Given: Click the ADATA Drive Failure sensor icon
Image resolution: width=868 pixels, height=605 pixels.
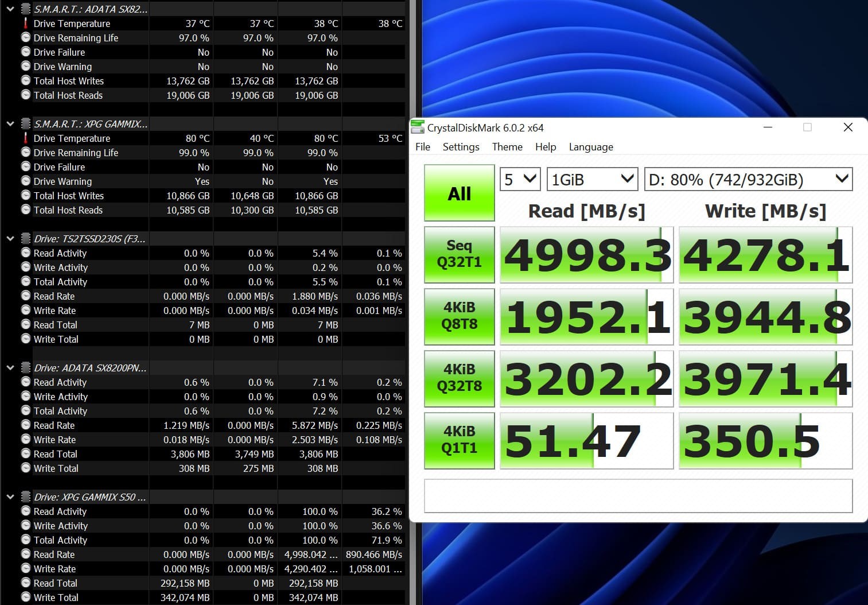Looking at the screenshot, I should click(x=25, y=52).
